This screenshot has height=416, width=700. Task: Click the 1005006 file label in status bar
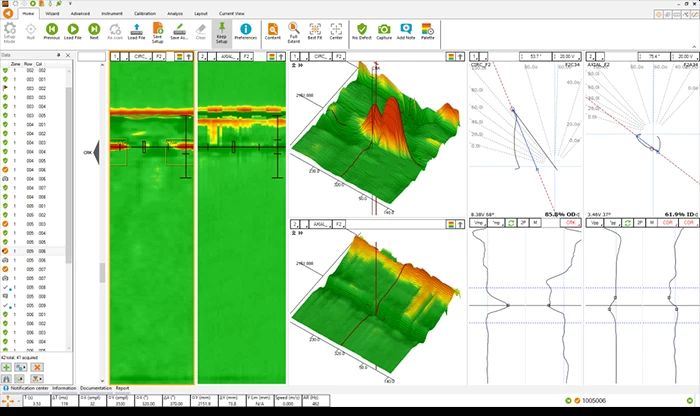pos(594,401)
